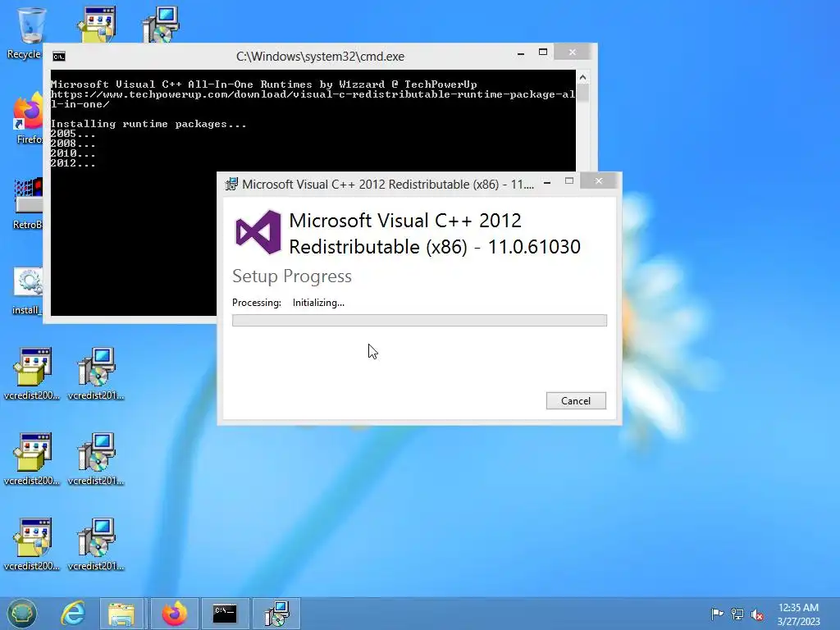Click the 'Initializing...' processing status text

pyautogui.click(x=318, y=303)
